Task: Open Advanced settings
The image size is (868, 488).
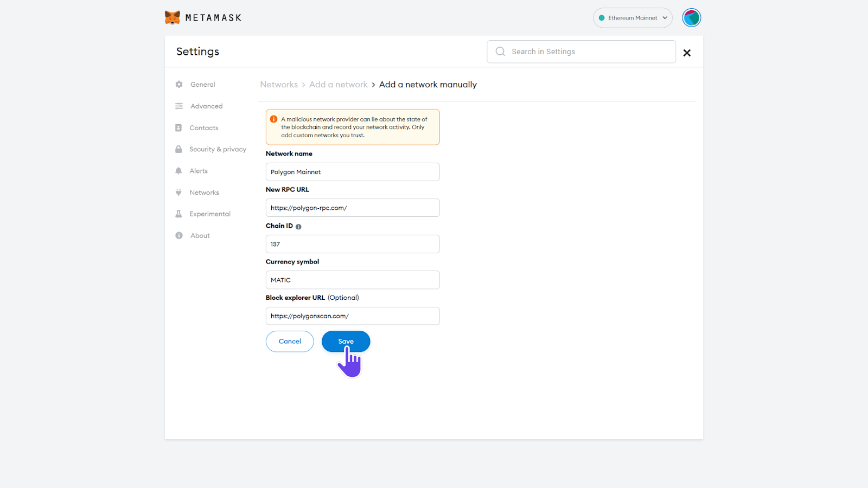Action: pos(206,106)
